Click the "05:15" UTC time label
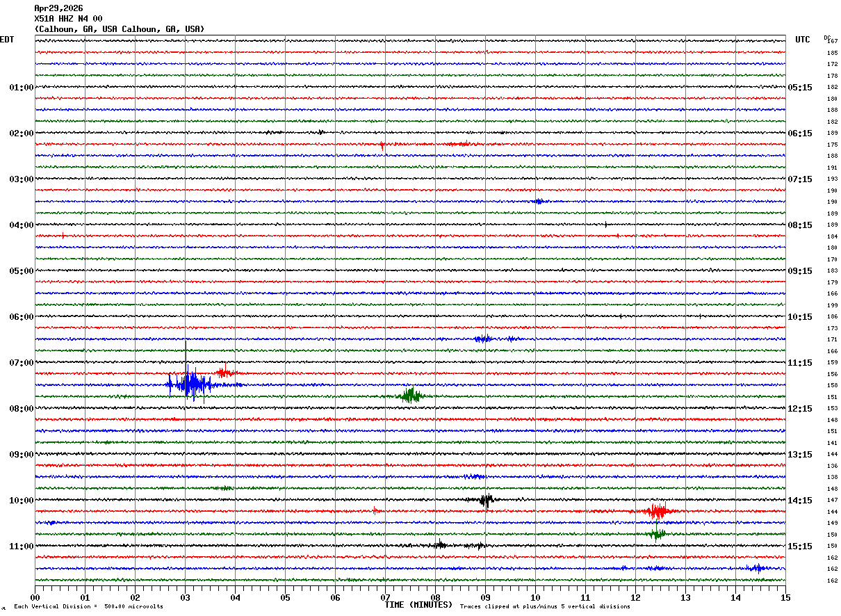The width and height of the screenshot is (841, 616). (x=799, y=88)
